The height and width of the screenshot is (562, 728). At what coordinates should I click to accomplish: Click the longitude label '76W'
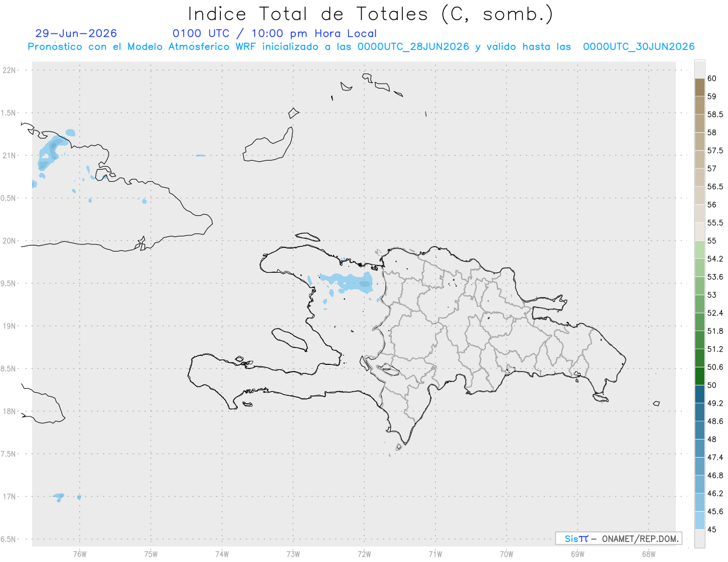pyautogui.click(x=79, y=554)
